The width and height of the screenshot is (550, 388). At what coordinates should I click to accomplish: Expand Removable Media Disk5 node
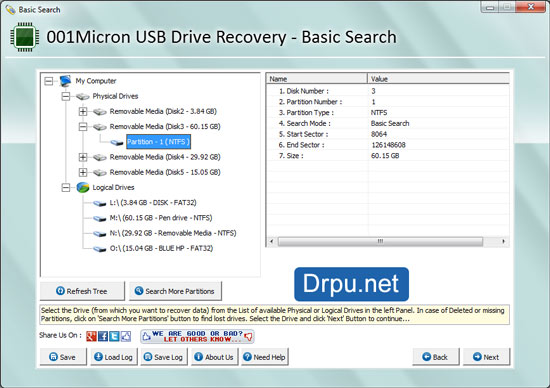[83, 172]
